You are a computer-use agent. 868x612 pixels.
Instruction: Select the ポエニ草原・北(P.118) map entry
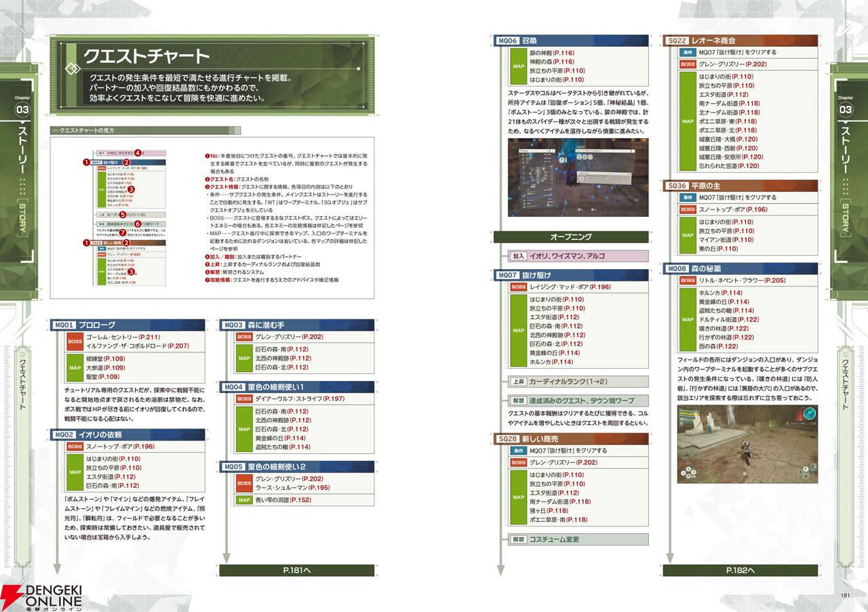(728, 130)
